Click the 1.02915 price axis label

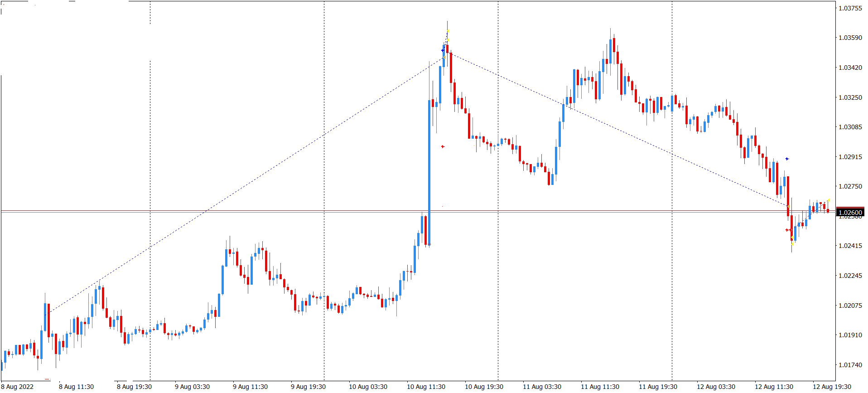pyautogui.click(x=850, y=157)
